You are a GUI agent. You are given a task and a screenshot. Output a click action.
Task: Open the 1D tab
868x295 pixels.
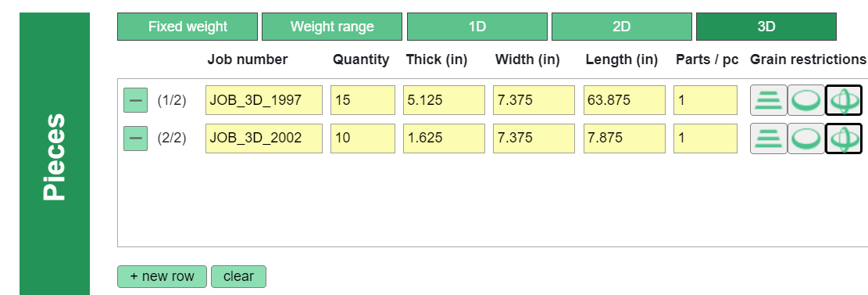click(x=477, y=27)
